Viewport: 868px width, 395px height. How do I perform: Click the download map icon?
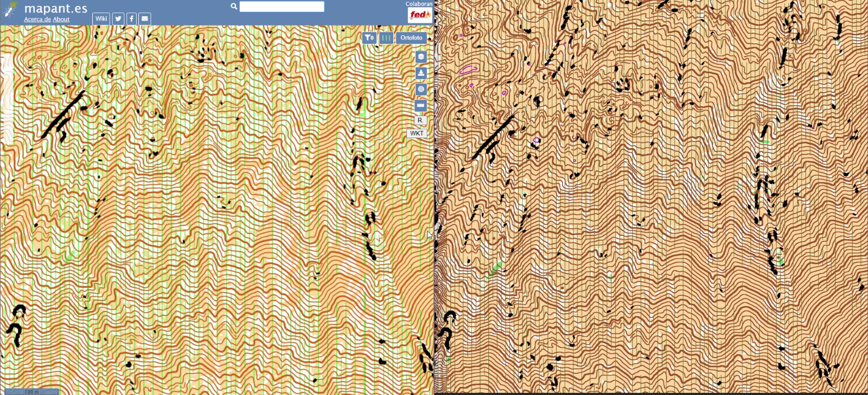(421, 73)
